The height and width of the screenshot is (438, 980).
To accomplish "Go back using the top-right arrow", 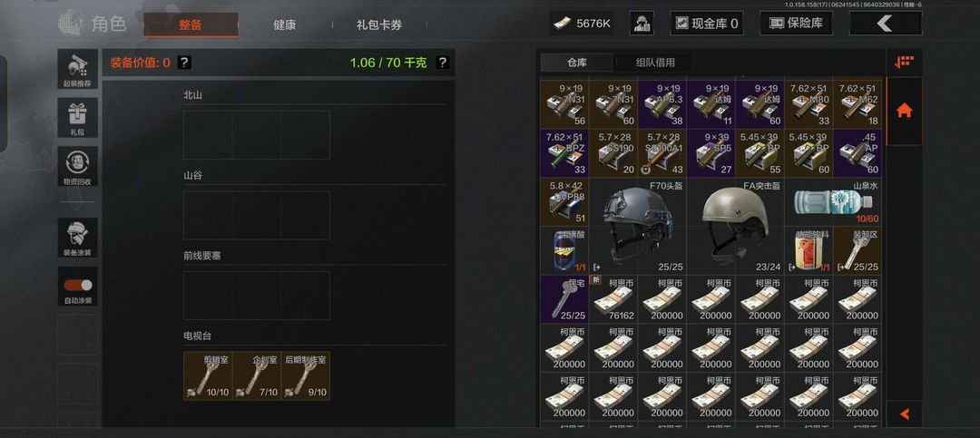I will [885, 24].
